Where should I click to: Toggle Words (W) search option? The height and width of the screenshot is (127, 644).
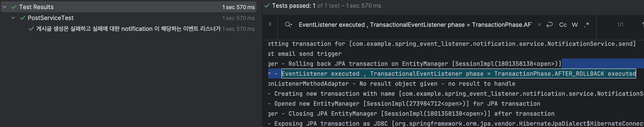coord(575,25)
